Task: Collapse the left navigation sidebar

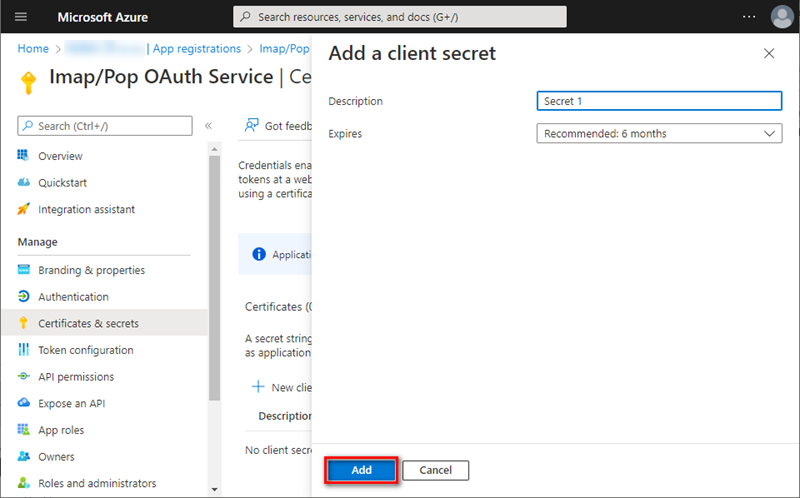Action: (x=208, y=126)
